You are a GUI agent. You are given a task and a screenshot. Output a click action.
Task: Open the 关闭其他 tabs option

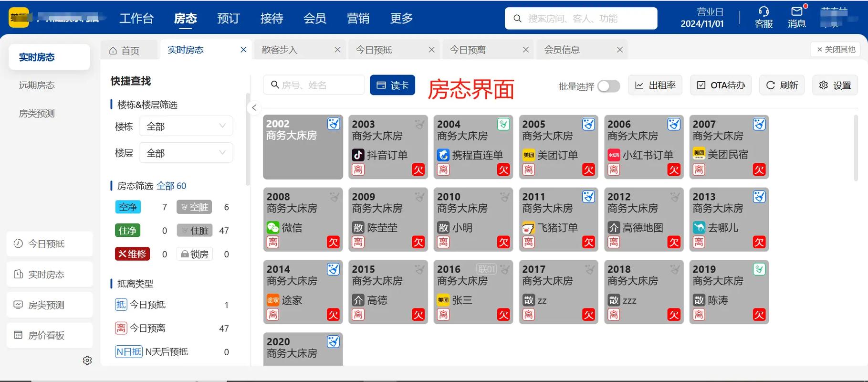(x=836, y=49)
